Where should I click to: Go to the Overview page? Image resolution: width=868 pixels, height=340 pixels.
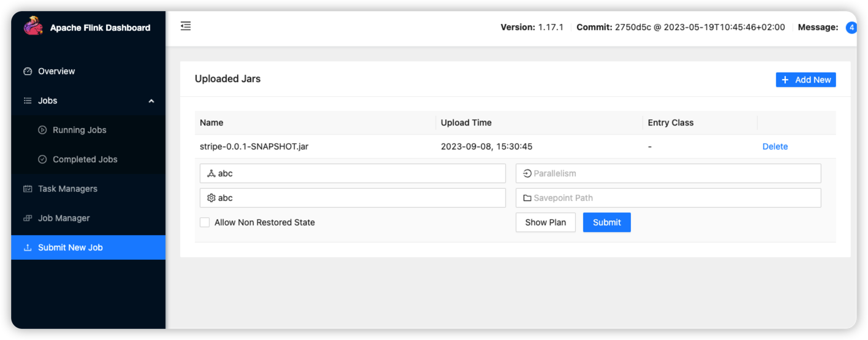click(56, 71)
